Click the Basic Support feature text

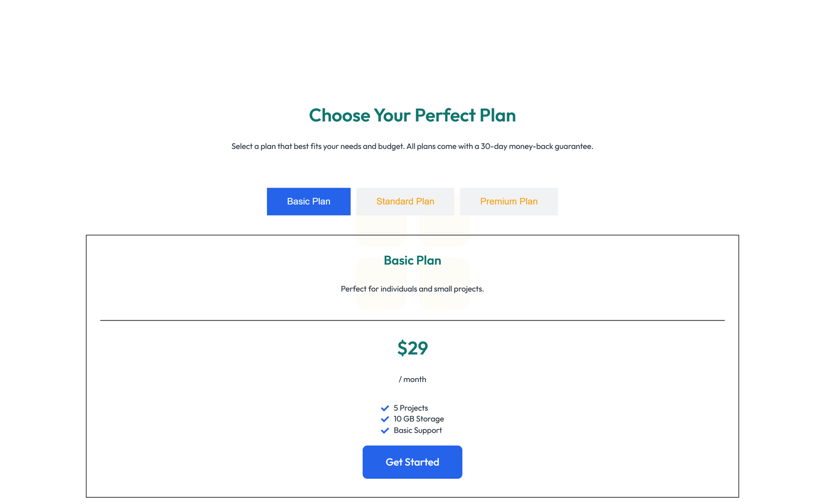pos(417,430)
